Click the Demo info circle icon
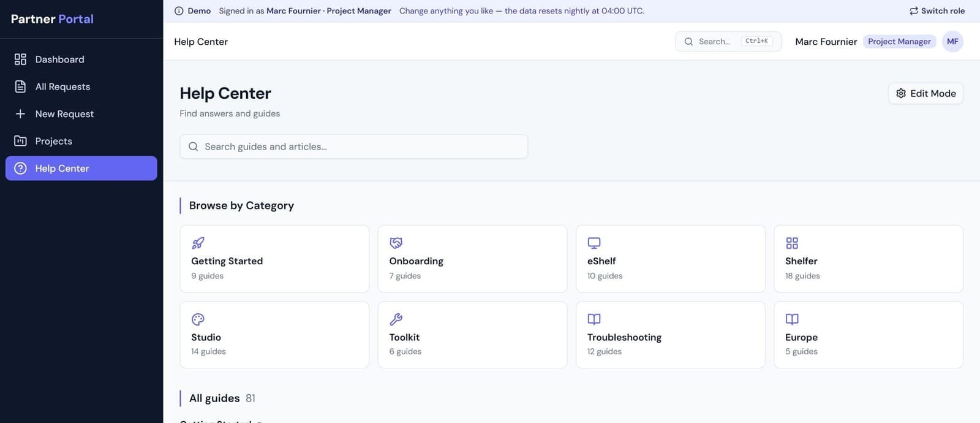Viewport: 980px width, 423px height. click(179, 11)
